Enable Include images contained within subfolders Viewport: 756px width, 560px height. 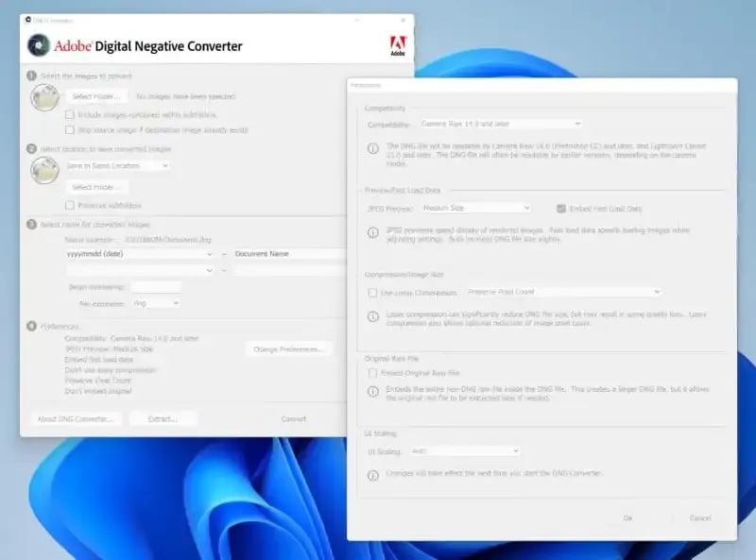tap(70, 115)
